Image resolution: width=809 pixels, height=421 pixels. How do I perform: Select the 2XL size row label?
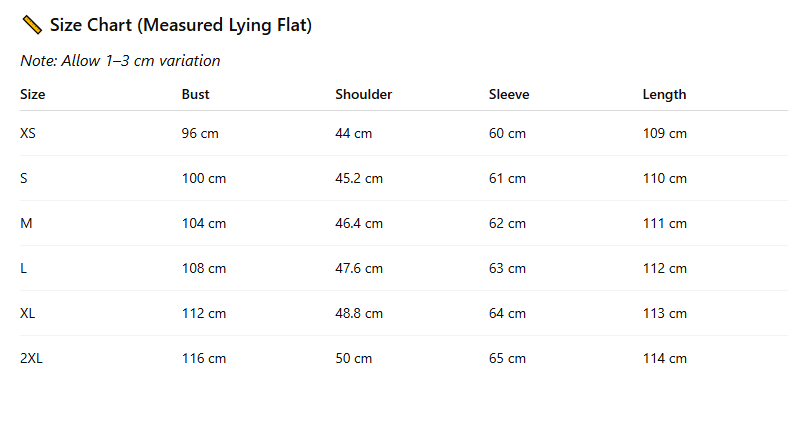pos(31,358)
